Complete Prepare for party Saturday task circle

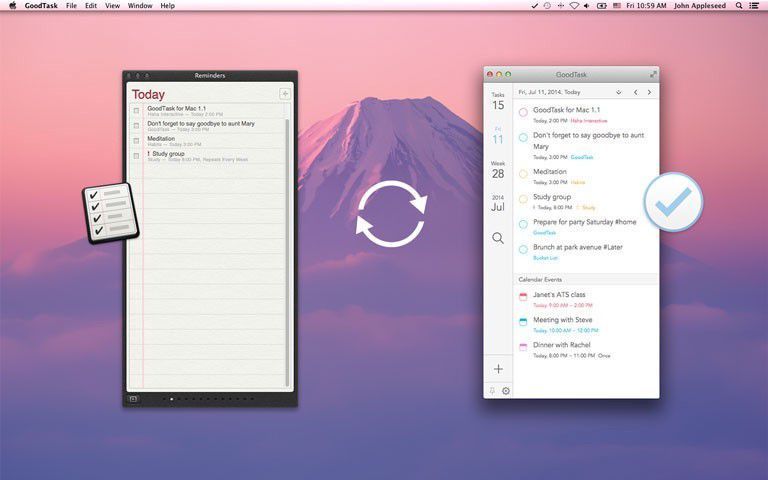point(523,224)
